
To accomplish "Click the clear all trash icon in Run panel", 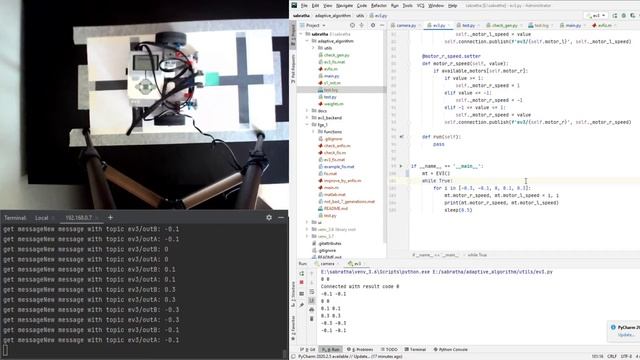I will coord(311,319).
